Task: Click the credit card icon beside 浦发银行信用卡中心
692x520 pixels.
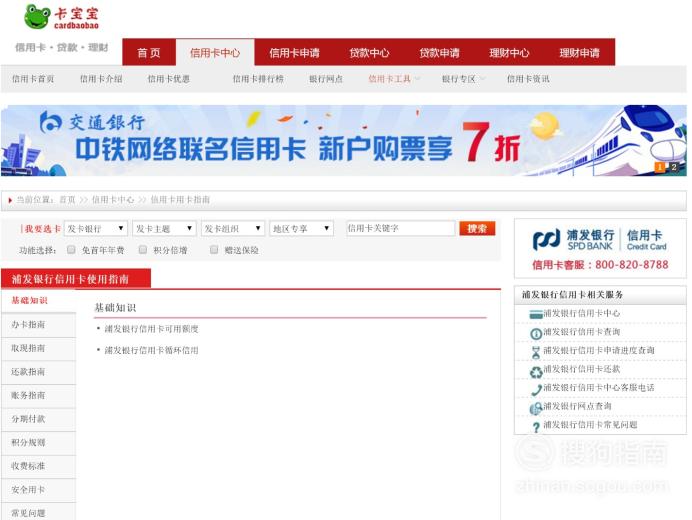Action: coord(536,315)
